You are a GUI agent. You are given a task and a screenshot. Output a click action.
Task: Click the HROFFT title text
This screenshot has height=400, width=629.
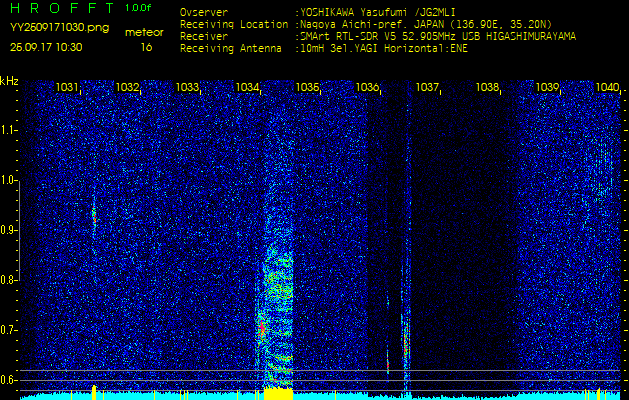click(63, 8)
